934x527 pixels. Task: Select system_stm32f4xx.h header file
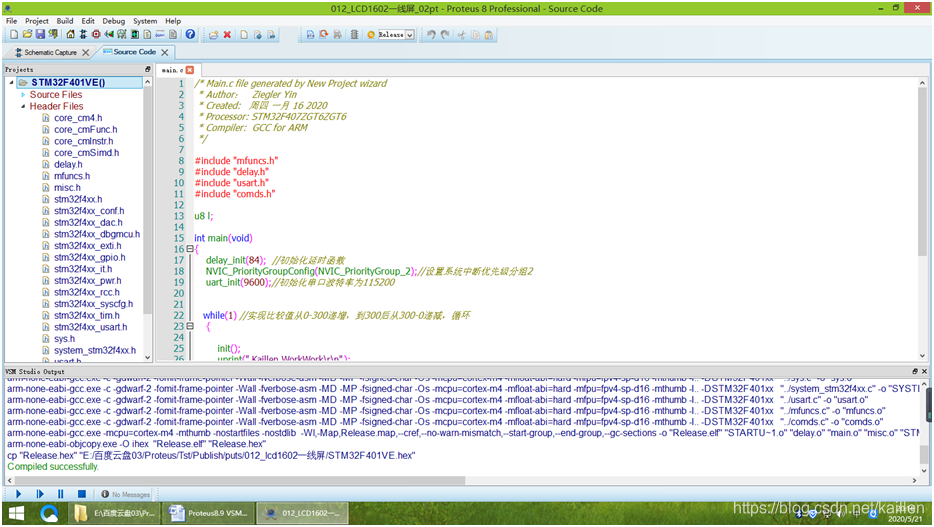point(95,351)
